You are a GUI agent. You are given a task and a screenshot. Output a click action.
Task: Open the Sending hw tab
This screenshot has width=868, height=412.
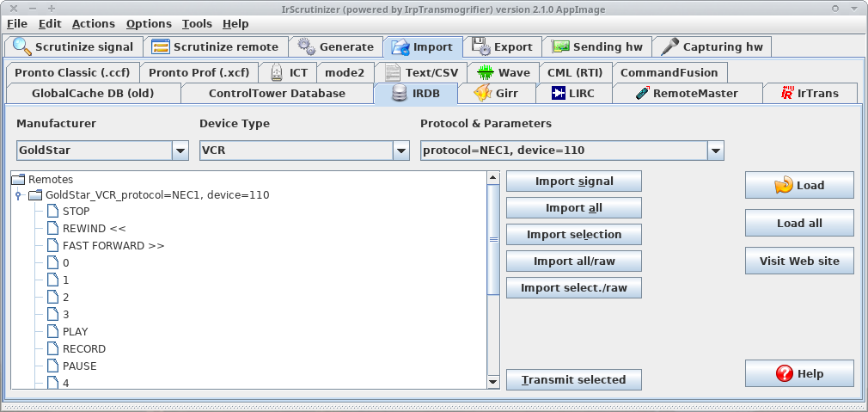coord(599,46)
